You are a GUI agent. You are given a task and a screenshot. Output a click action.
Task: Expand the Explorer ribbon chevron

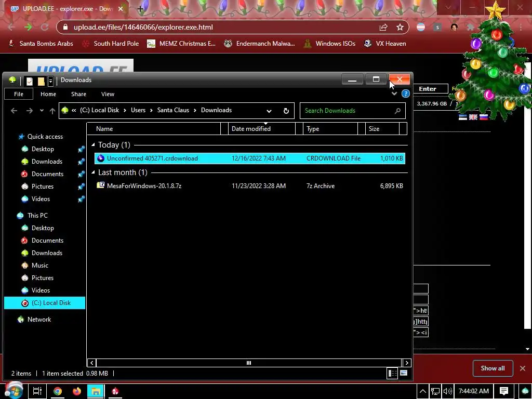[x=394, y=94]
